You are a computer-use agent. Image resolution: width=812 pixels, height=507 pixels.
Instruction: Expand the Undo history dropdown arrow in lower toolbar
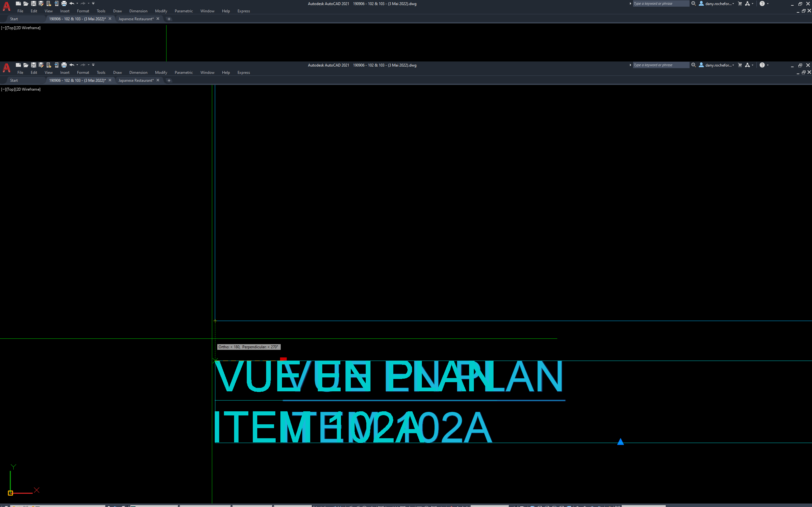77,65
